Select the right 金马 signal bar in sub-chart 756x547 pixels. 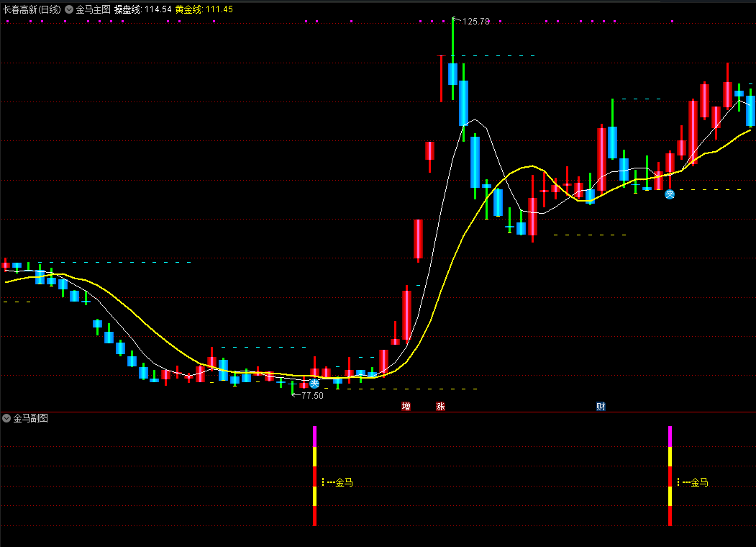[670, 476]
